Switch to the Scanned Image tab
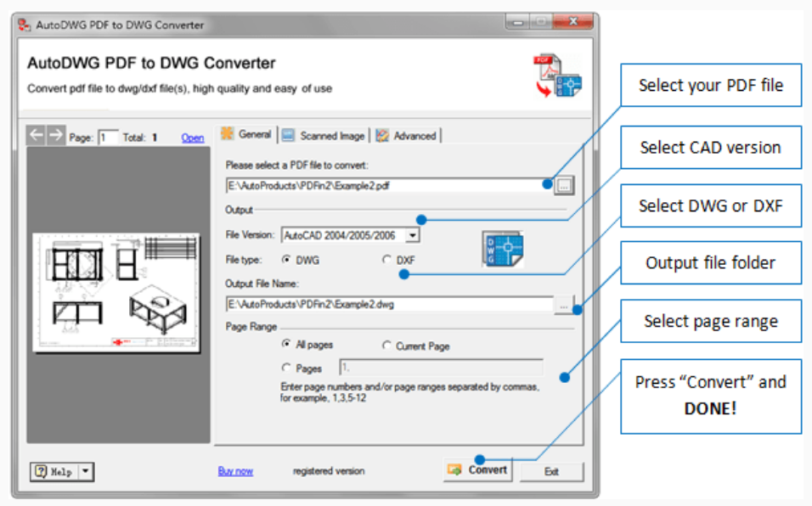 click(324, 136)
